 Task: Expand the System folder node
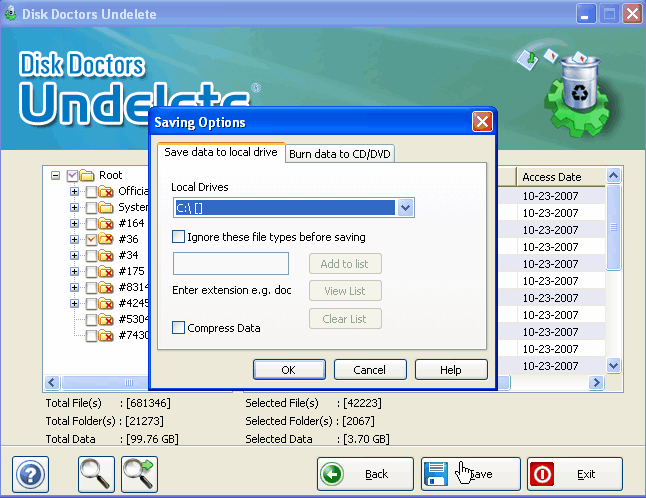point(74,208)
